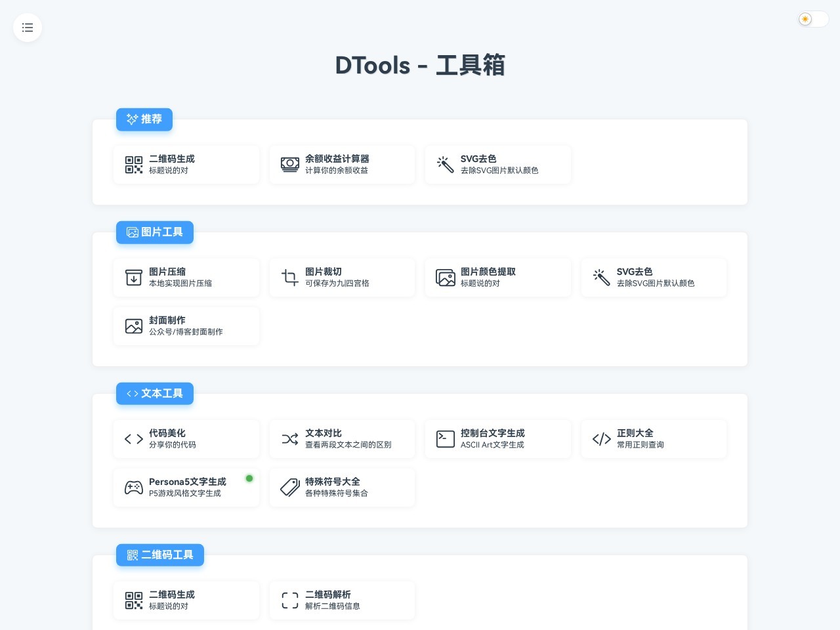This screenshot has width=840, height=630.
Task: Select the 二维码工具 section label
Action: (160, 555)
